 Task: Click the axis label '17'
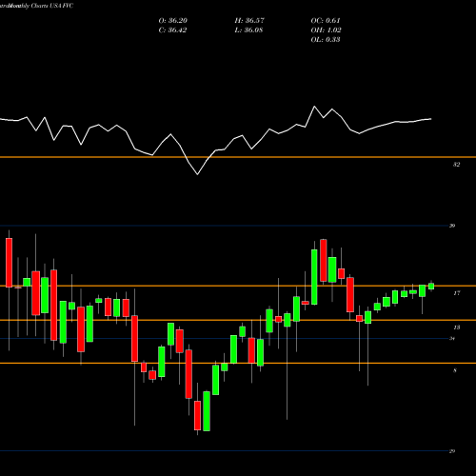(x=456, y=293)
